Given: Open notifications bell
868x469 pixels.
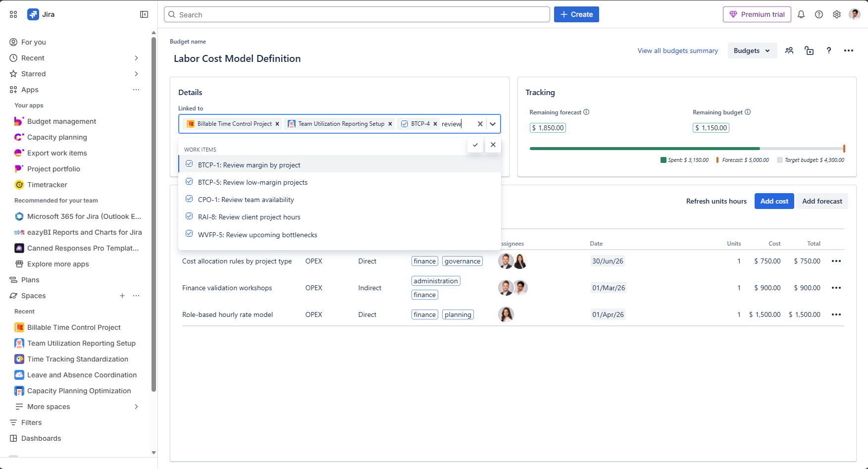Looking at the screenshot, I should coord(801,14).
